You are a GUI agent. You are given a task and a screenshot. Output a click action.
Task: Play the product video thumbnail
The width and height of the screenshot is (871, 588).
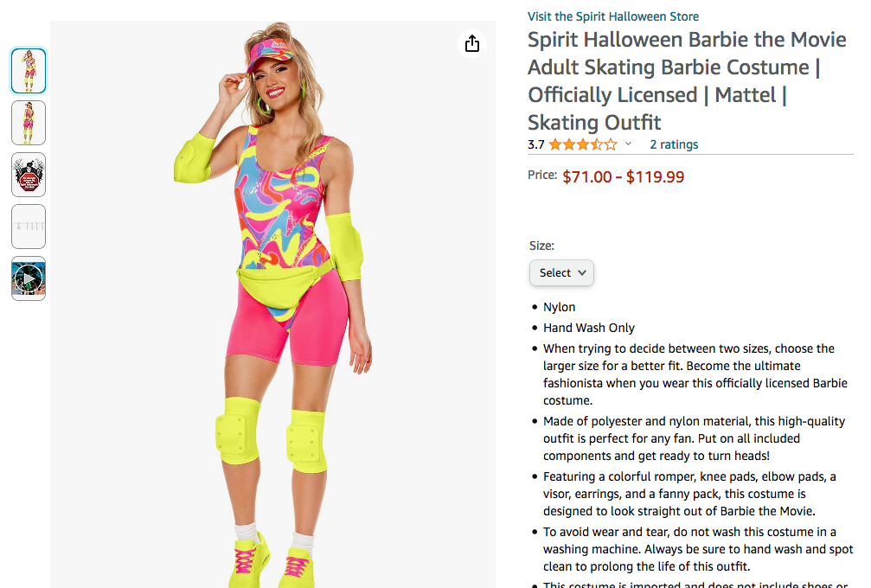tap(29, 278)
